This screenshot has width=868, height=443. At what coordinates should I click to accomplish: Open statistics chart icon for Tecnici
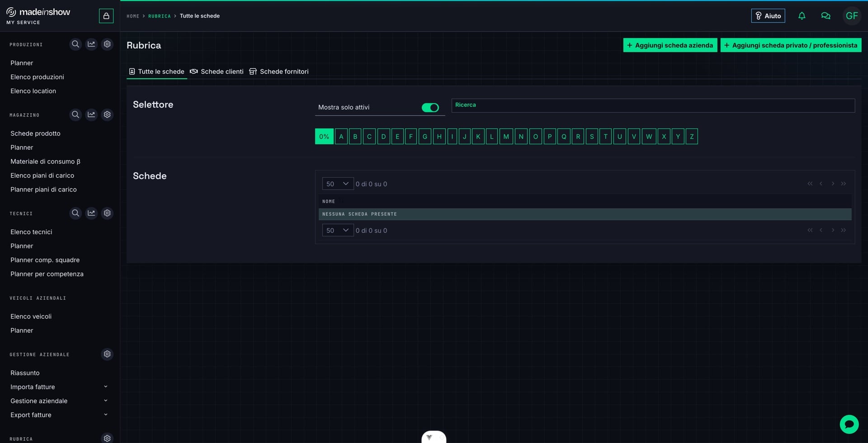pyautogui.click(x=91, y=213)
